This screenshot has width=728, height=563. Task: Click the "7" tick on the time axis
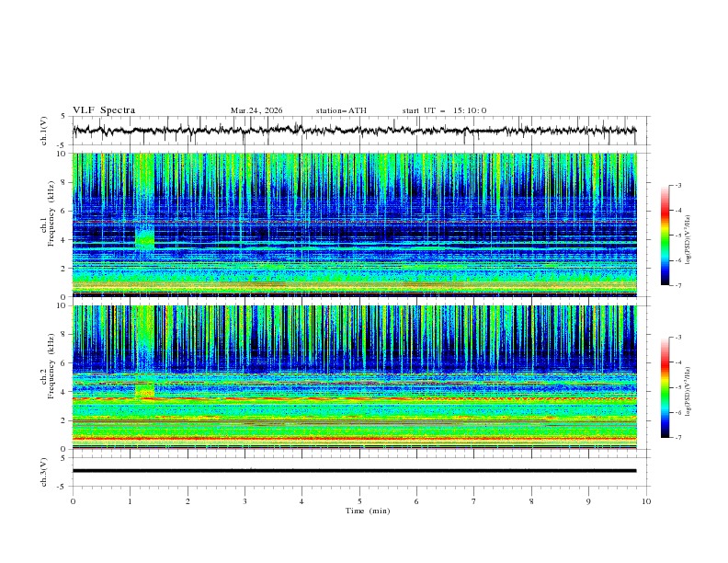tap(474, 501)
